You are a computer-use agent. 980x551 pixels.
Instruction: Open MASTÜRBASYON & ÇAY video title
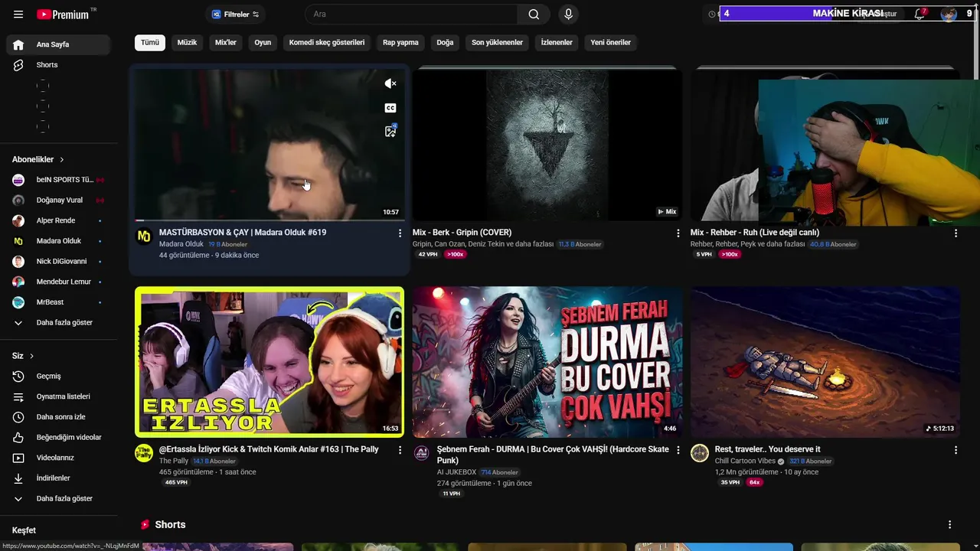tap(243, 233)
